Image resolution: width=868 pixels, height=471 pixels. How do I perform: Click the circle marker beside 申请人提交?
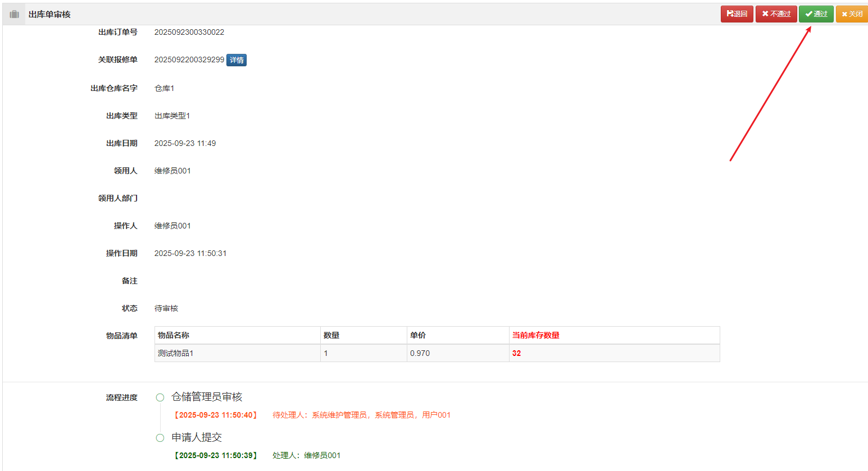(160, 438)
